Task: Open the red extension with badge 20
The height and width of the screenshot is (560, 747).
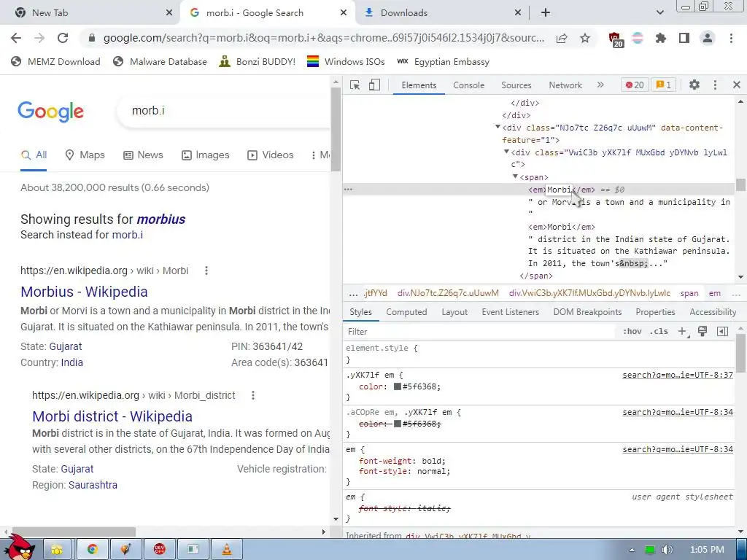Action: pos(615,39)
